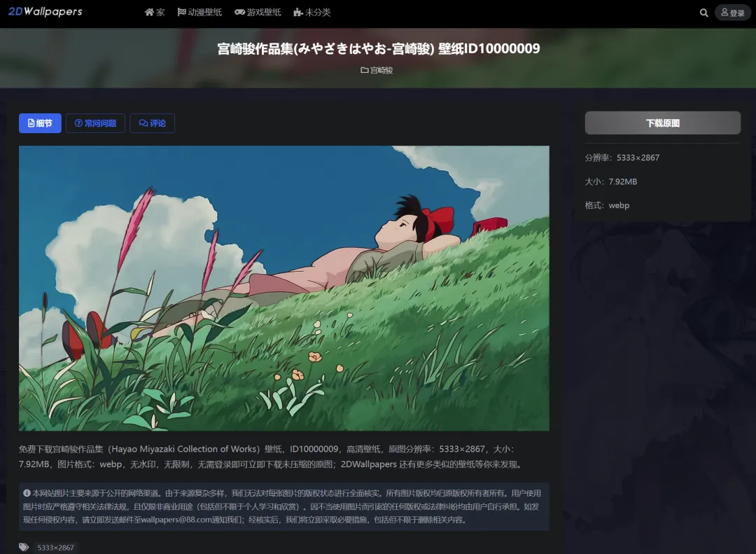Click the flag icon beside 动漫壁纸

[181, 12]
